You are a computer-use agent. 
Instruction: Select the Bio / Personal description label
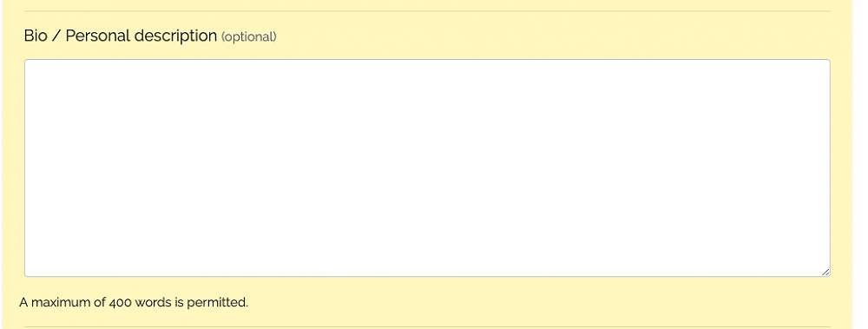pos(120,36)
